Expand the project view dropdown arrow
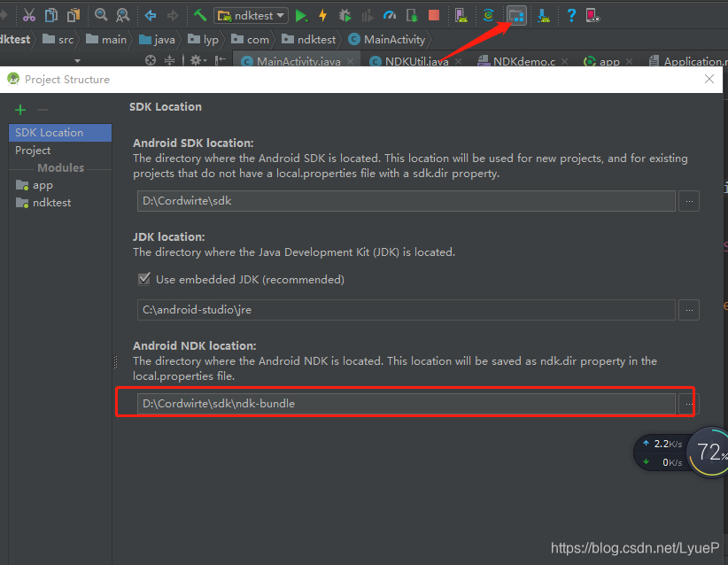728x565 pixels. [x=78, y=61]
